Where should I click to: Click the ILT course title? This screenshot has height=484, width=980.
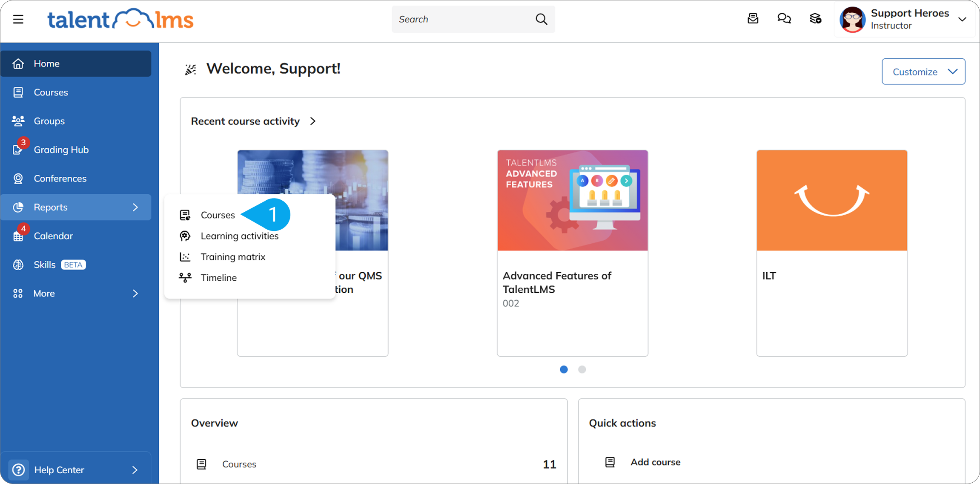click(769, 276)
